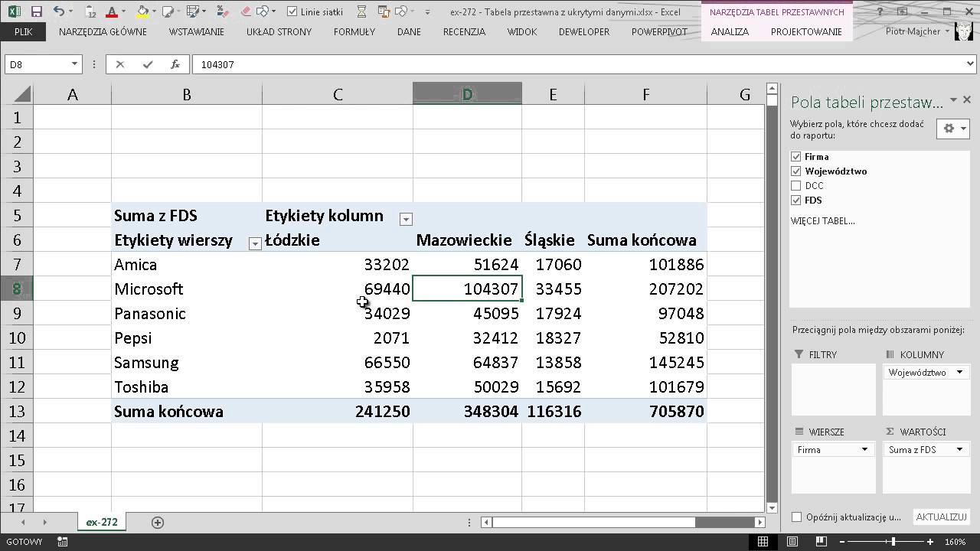The width and height of the screenshot is (980, 551).
Task: Select the ex-272 sheet tab
Action: (x=102, y=522)
